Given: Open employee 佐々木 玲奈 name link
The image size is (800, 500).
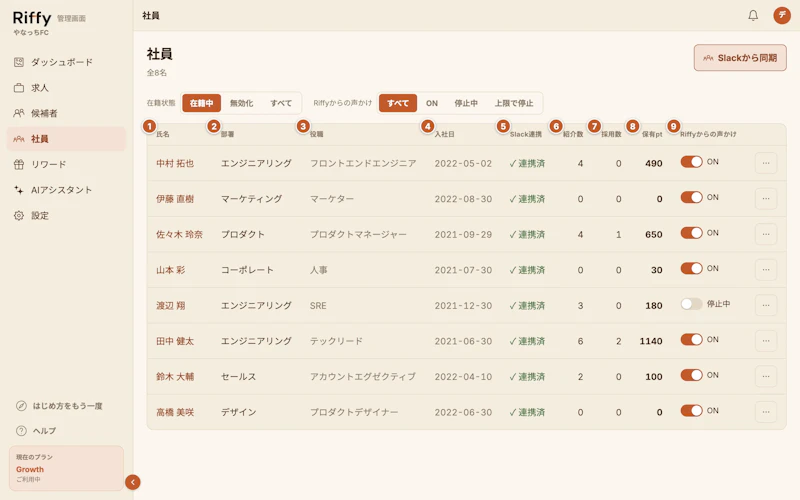Looking at the screenshot, I should [x=179, y=234].
